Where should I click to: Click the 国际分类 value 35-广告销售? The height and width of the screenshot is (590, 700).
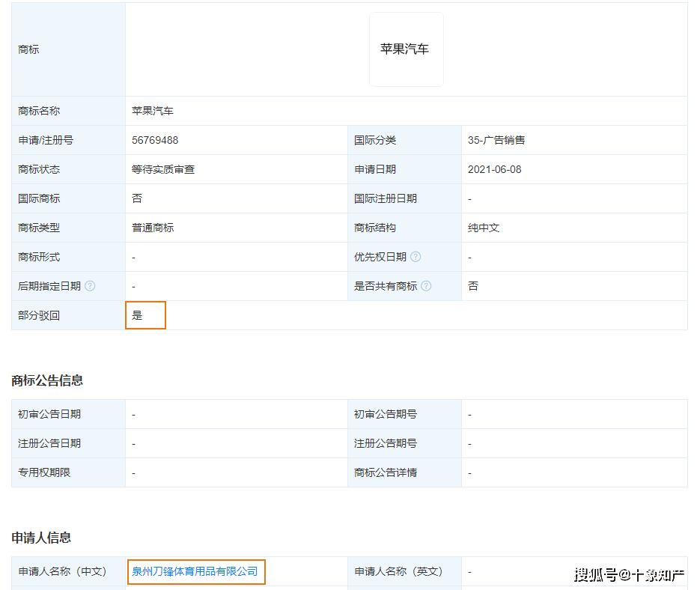(496, 140)
